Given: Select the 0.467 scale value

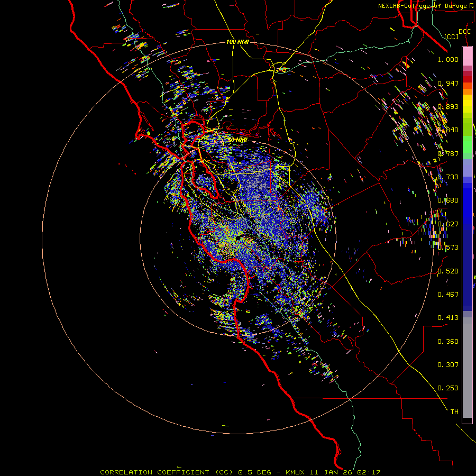Looking at the screenshot, I should click(x=448, y=295).
